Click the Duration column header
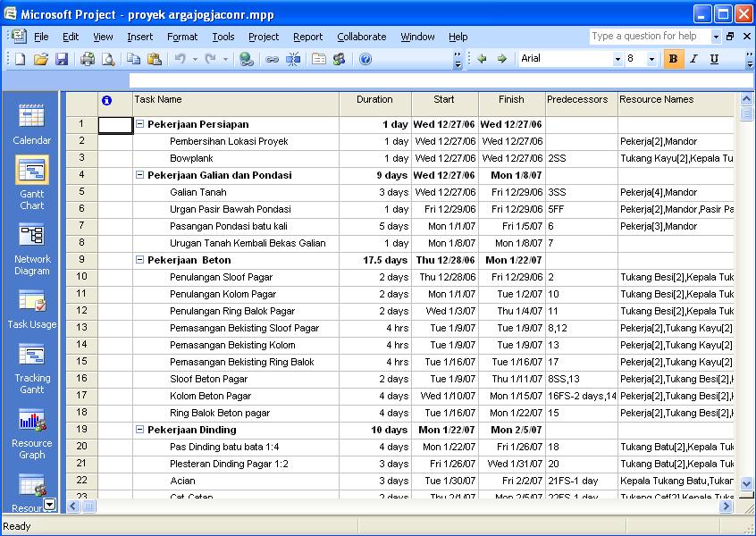The image size is (756, 536). click(x=375, y=103)
